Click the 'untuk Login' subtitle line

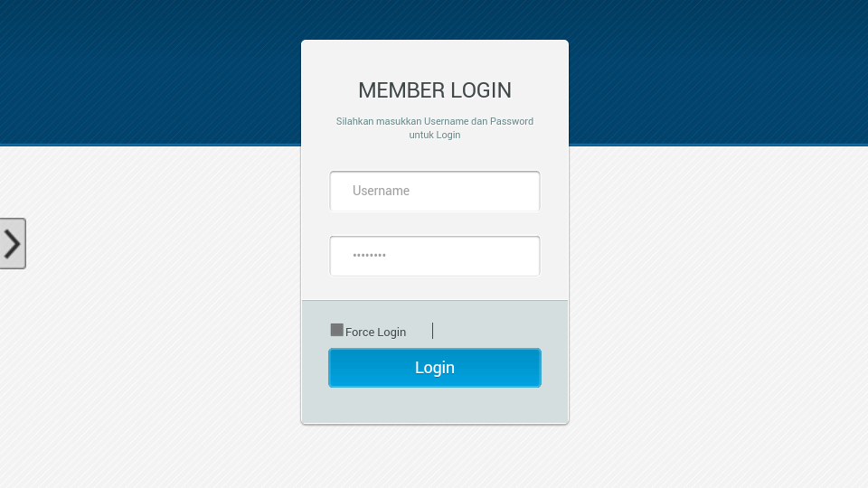coord(435,135)
